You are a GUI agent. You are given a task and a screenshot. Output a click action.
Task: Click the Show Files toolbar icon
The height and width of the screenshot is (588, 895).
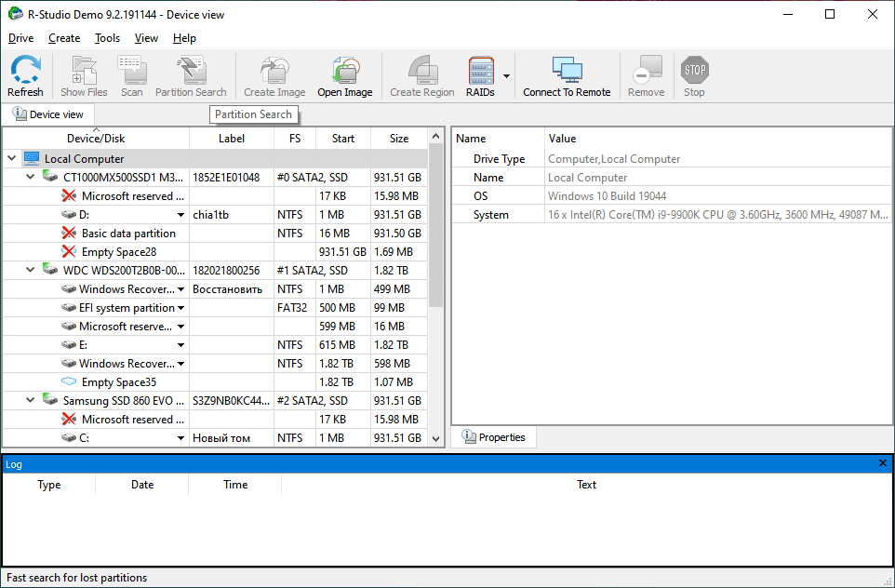(x=84, y=70)
